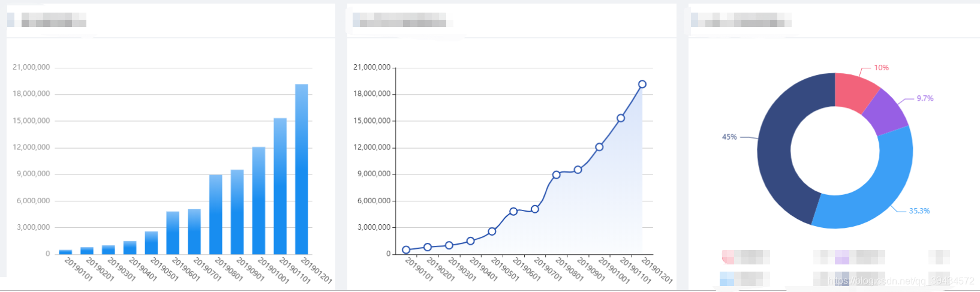This screenshot has width=980, height=292.
Task: Click the 35.3% label on donut chart
Action: 919,211
